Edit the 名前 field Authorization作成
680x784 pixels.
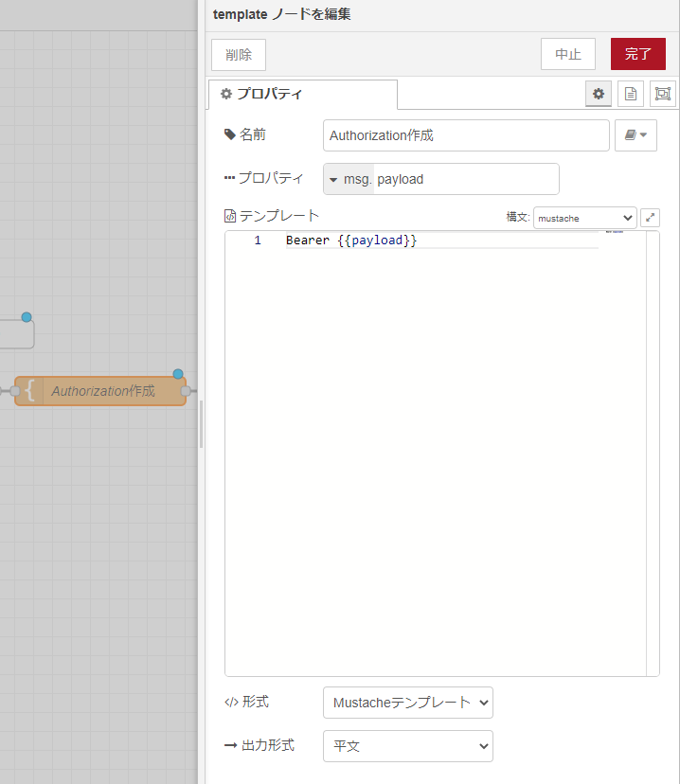coord(466,135)
